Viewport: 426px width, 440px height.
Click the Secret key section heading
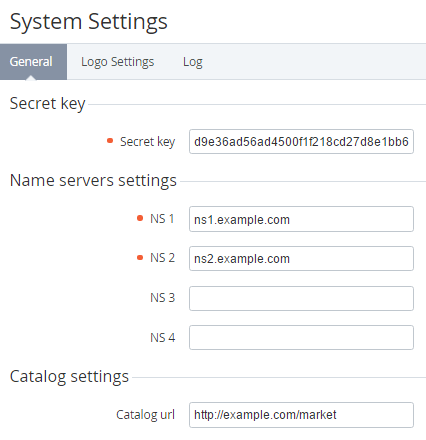(48, 104)
